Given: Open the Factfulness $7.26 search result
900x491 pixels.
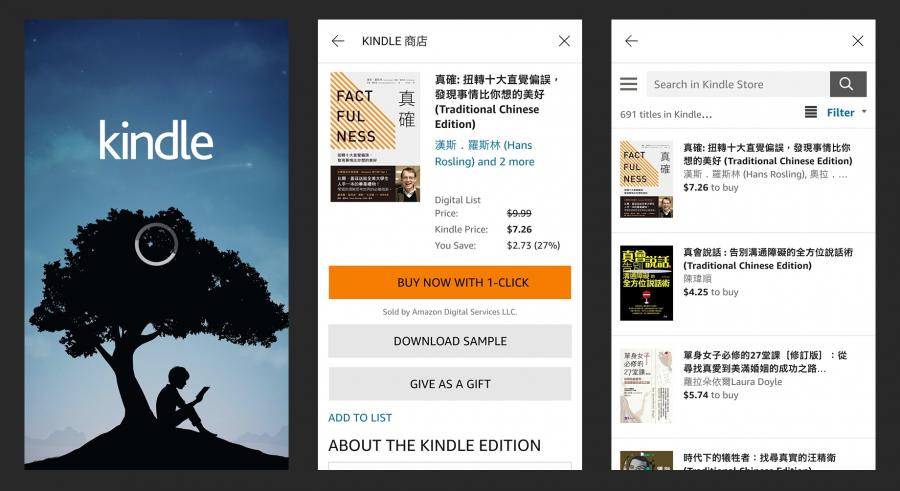Looking at the screenshot, I should [743, 180].
